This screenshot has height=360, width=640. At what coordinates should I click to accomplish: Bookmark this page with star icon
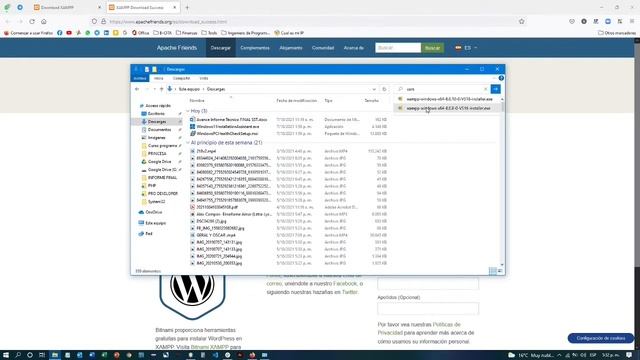pyautogui.click(x=522, y=21)
